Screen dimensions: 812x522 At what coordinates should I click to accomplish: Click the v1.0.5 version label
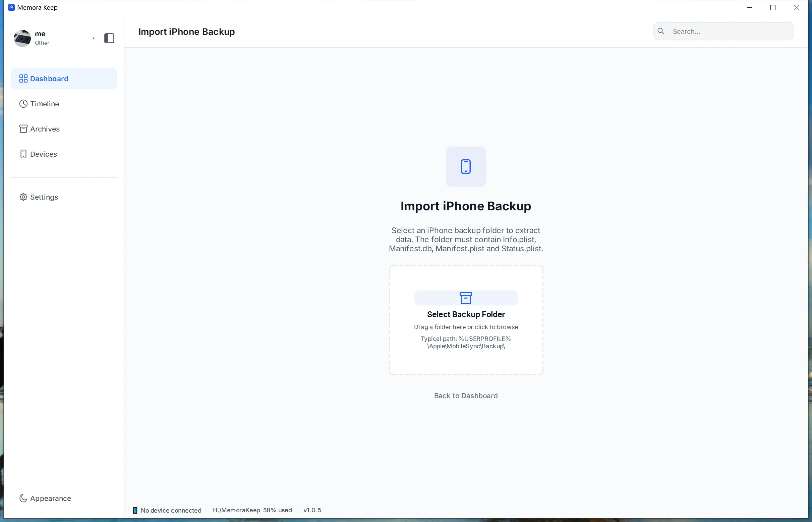coord(312,510)
